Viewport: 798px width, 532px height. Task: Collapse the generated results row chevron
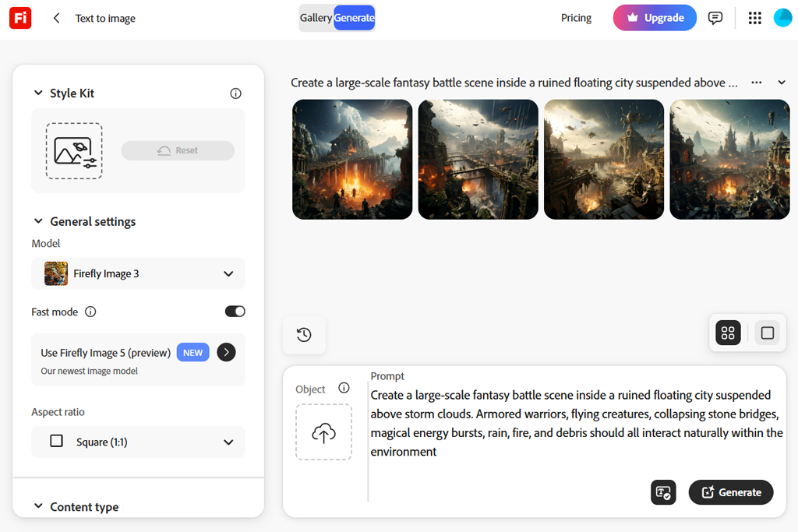pos(782,83)
